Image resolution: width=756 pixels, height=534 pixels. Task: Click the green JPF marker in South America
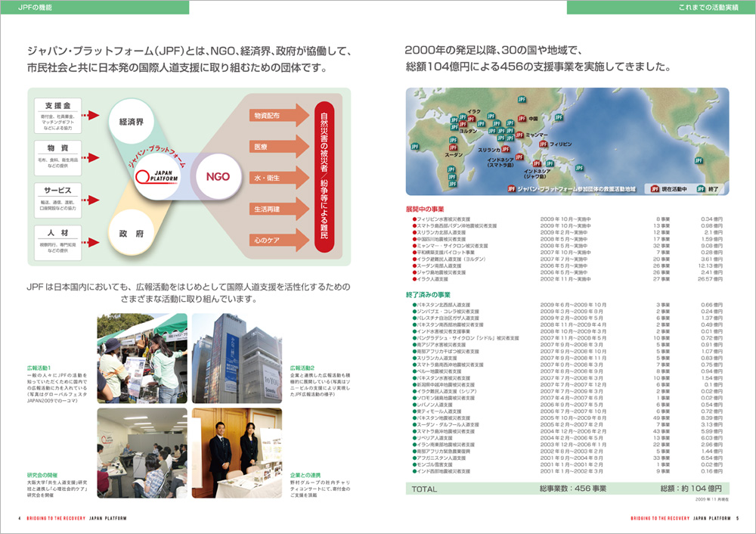(x=699, y=160)
